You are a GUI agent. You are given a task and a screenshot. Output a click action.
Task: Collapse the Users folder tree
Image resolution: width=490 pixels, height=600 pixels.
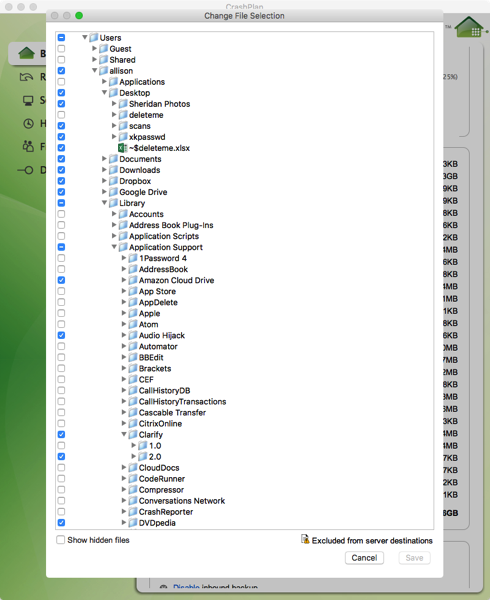pos(85,38)
